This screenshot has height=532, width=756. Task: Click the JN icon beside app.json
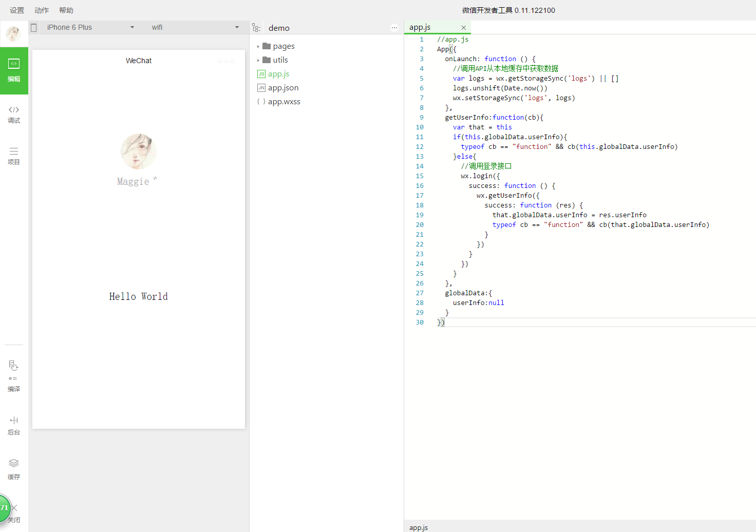pyautogui.click(x=261, y=88)
